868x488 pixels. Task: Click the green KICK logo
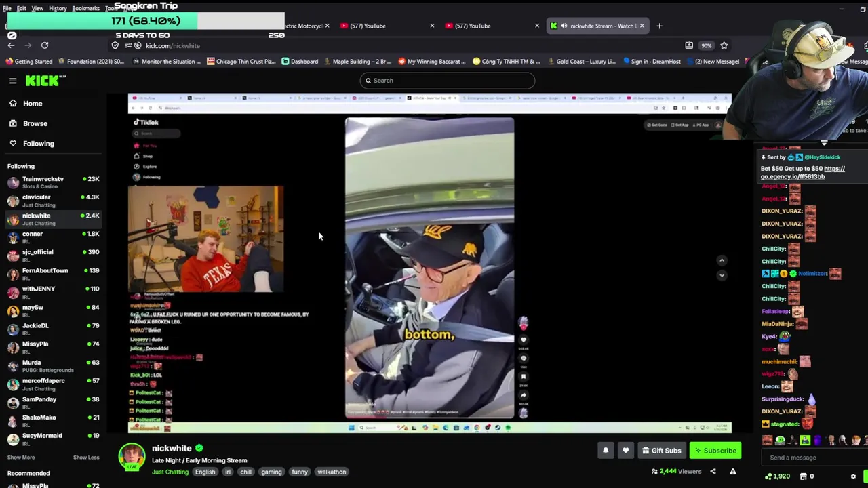pos(45,81)
